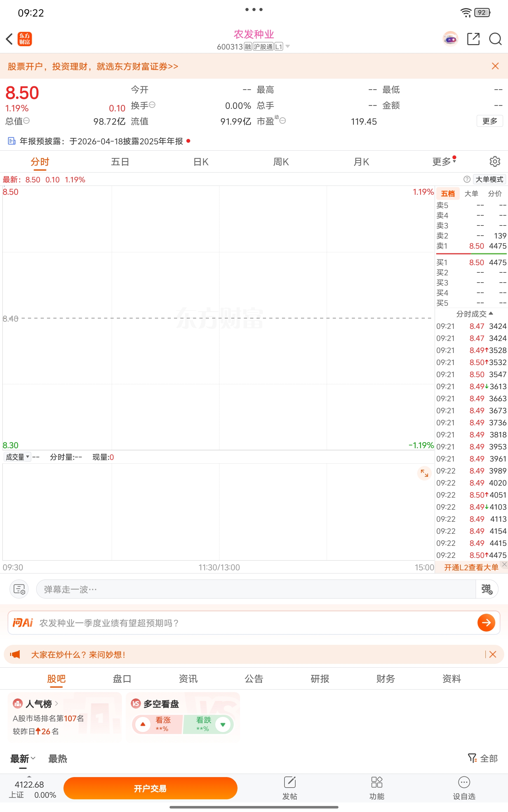Toggle the 弹 danmaku switch icon
The width and height of the screenshot is (508, 812).
click(x=487, y=589)
